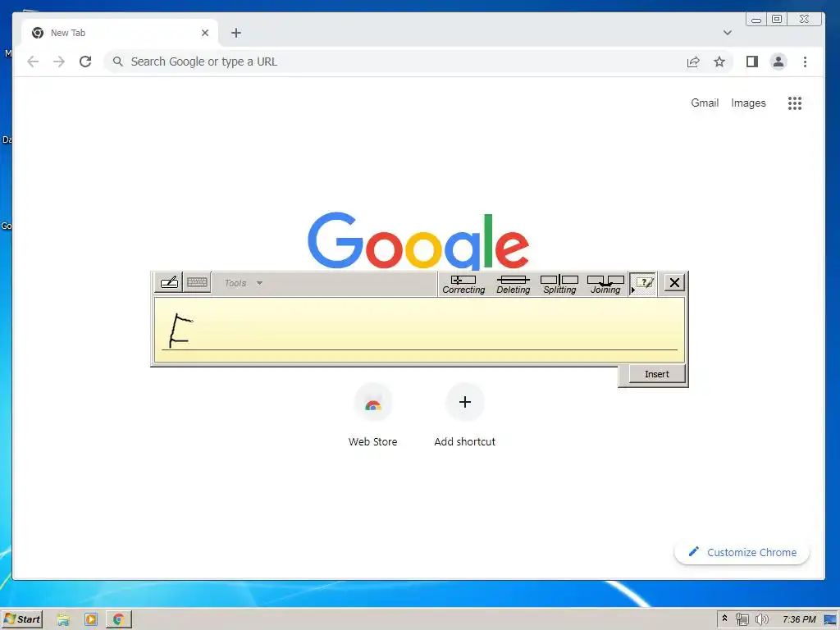The image size is (840, 630).
Task: Show hidden system tray icons
Action: pyautogui.click(x=725, y=619)
